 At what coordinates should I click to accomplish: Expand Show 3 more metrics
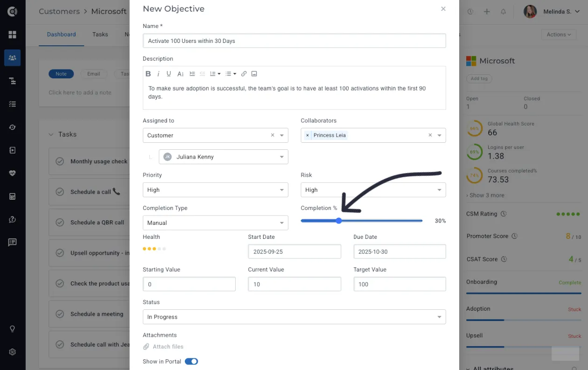485,195
